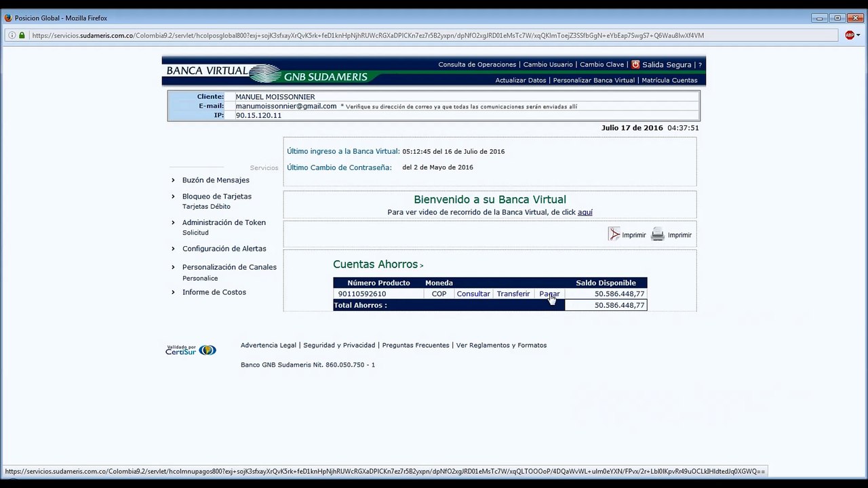The image size is (868, 488).
Task: Click Número Producto column header
Action: pos(378,283)
